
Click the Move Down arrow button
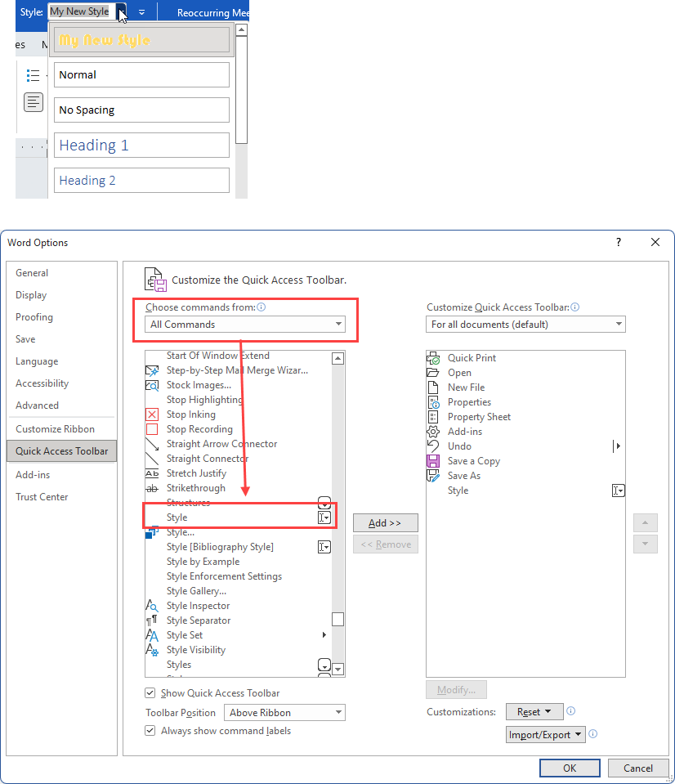tap(645, 544)
